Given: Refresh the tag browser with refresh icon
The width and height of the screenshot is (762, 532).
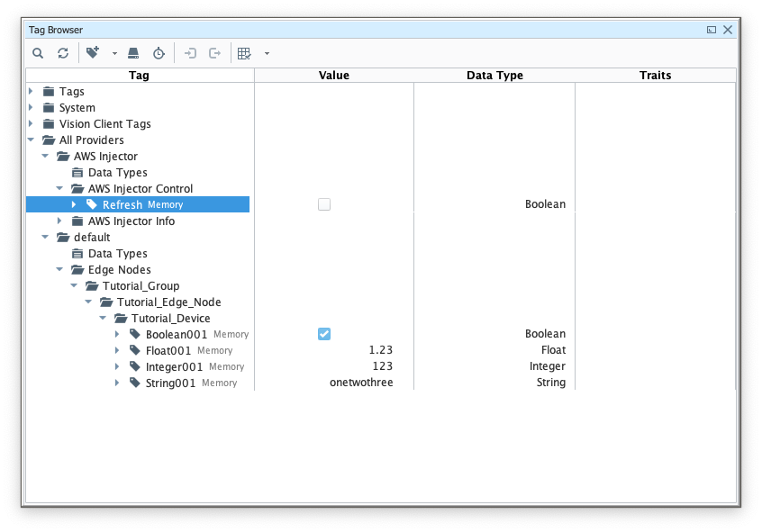Looking at the screenshot, I should pyautogui.click(x=63, y=53).
